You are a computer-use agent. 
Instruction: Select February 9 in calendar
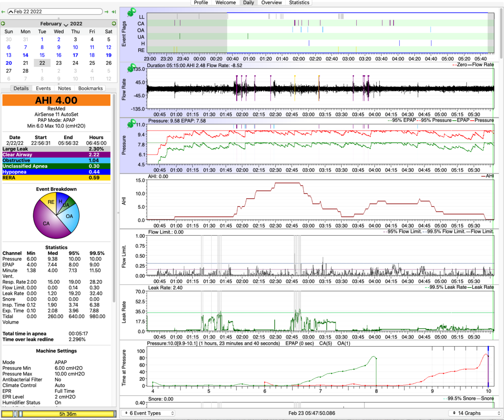coord(59,47)
